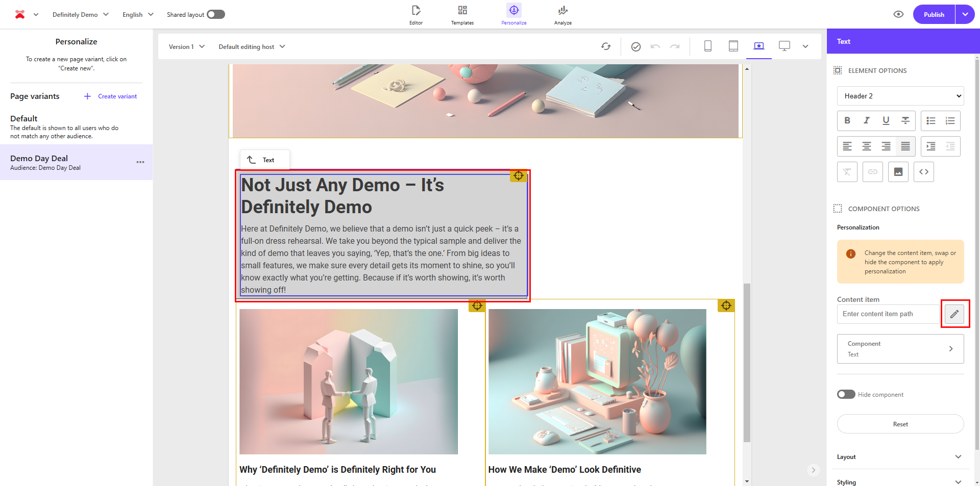
Task: Open the English language dropdown
Action: point(138,14)
